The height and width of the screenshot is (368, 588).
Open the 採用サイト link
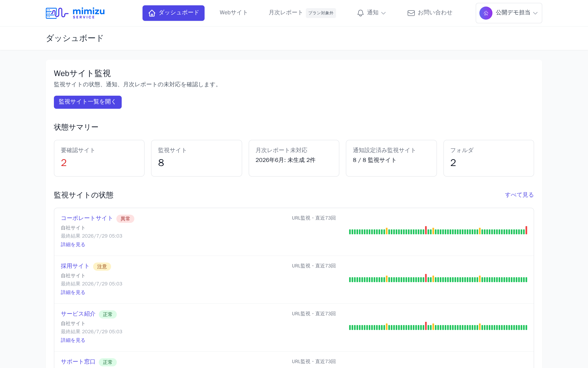tap(75, 266)
